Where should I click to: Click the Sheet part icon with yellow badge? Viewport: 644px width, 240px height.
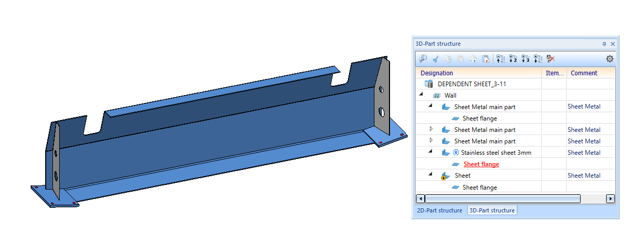pyautogui.click(x=445, y=176)
